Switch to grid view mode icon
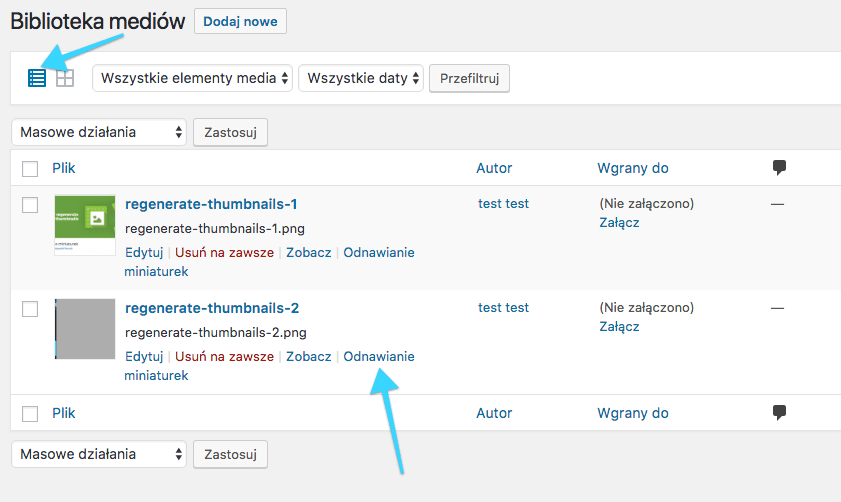The height and width of the screenshot is (502, 841). (x=65, y=78)
